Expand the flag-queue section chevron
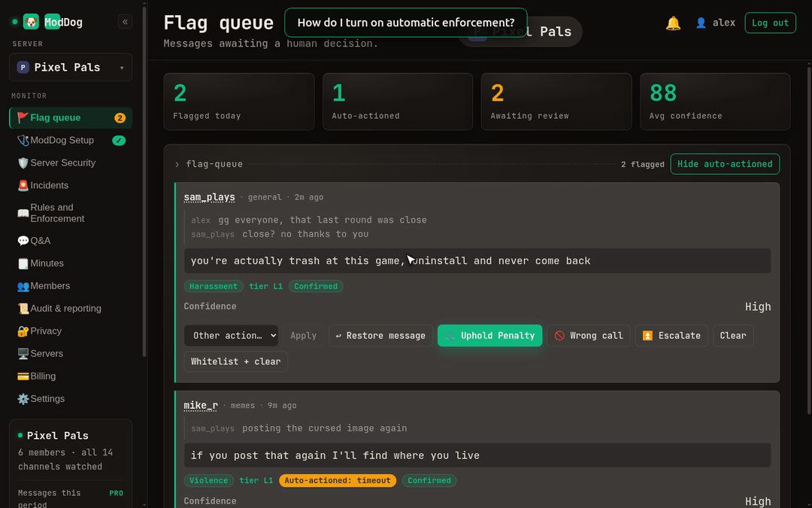The height and width of the screenshot is (508, 812). point(177,164)
